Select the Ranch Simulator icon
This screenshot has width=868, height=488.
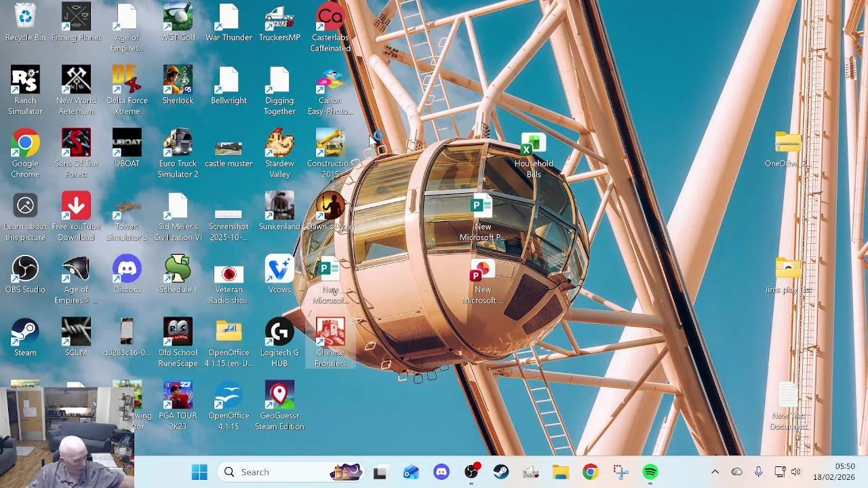pyautogui.click(x=25, y=91)
